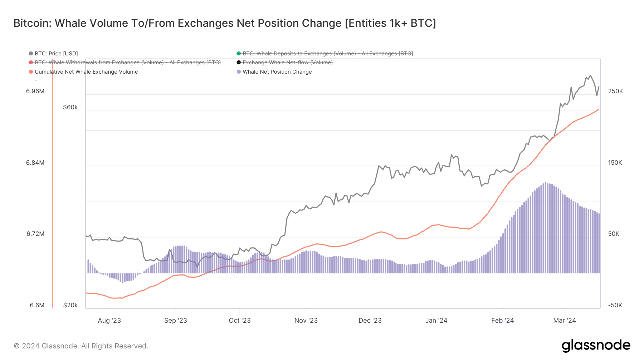
Task: Click the chart title heading
Action: 225,23
